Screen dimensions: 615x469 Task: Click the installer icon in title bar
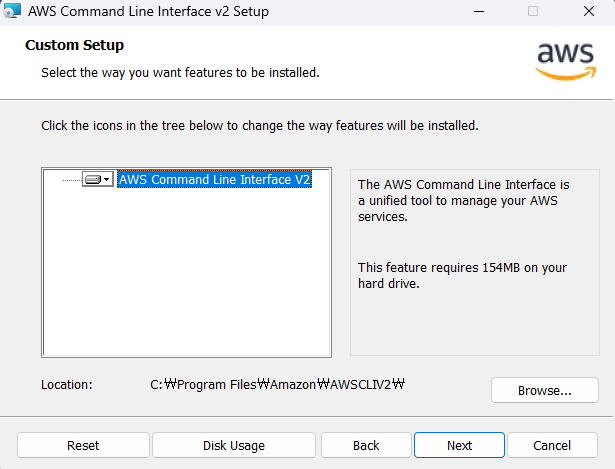(12, 11)
